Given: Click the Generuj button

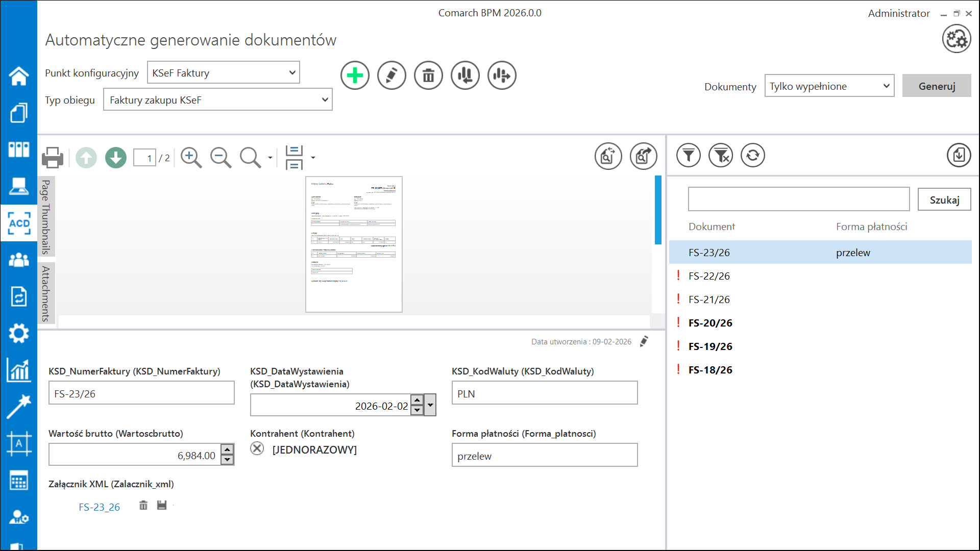Looking at the screenshot, I should [936, 86].
